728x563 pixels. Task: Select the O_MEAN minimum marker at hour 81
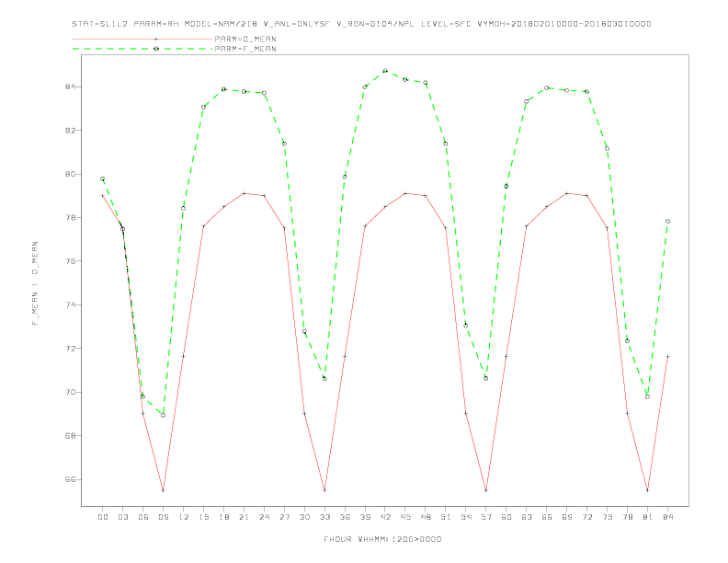(x=648, y=490)
